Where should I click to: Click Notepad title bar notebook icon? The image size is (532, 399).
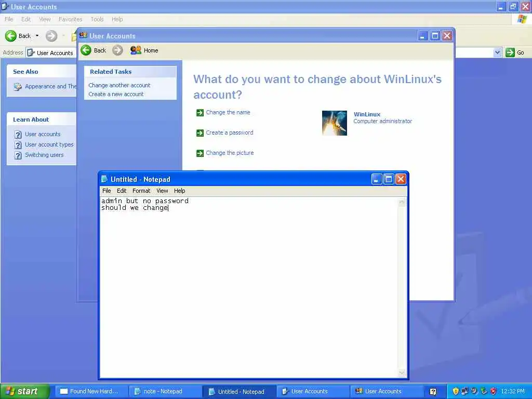104,179
